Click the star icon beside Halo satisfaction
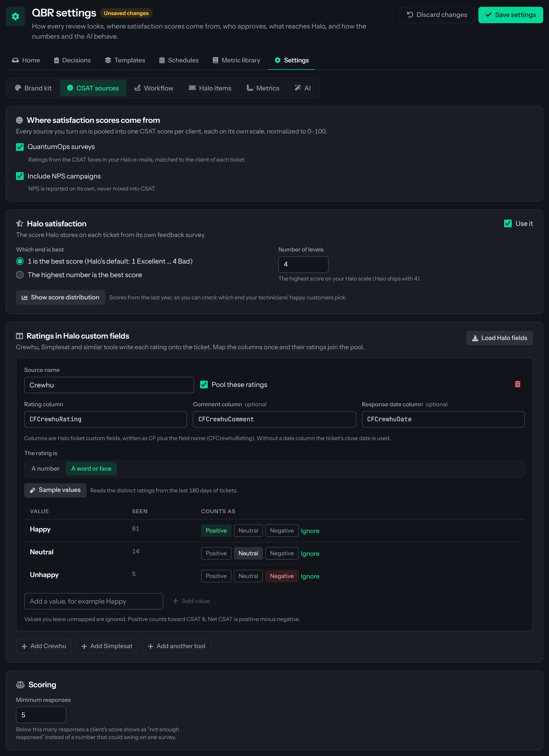The width and height of the screenshot is (549, 756). [x=20, y=223]
